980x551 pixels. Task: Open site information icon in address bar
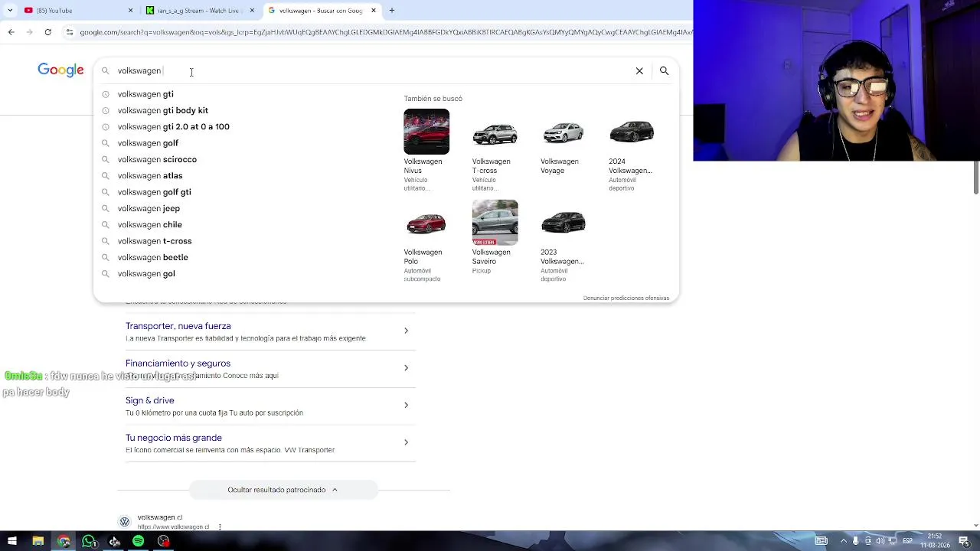(x=69, y=32)
